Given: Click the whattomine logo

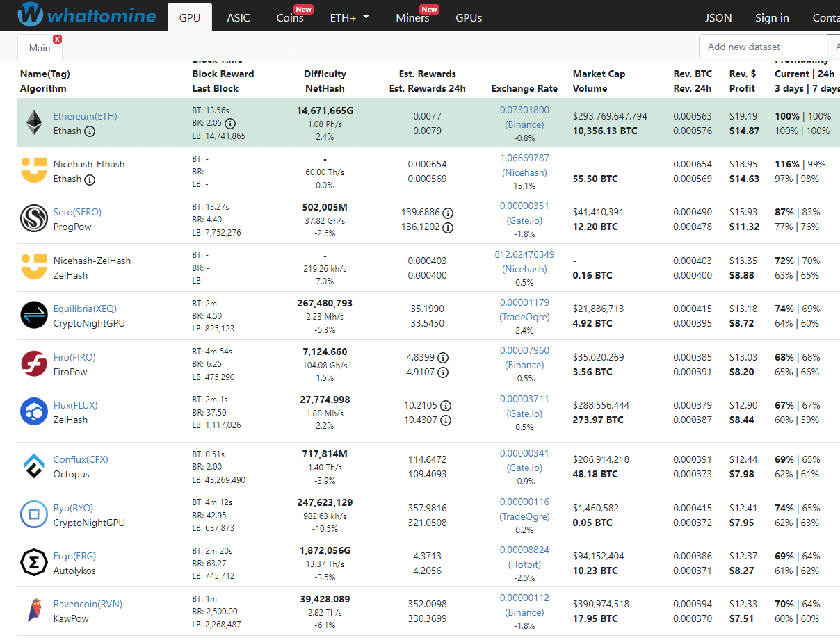Looking at the screenshot, I should coord(87,15).
